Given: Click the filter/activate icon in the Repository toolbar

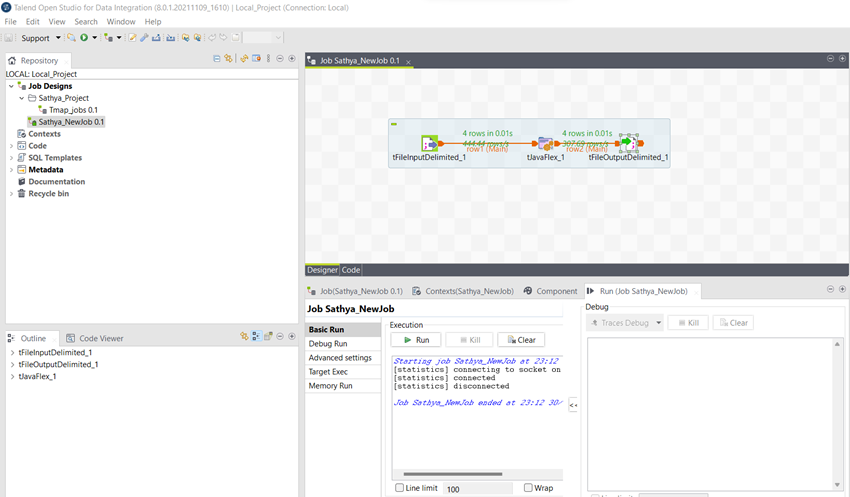Looking at the screenshot, I should click(x=256, y=59).
